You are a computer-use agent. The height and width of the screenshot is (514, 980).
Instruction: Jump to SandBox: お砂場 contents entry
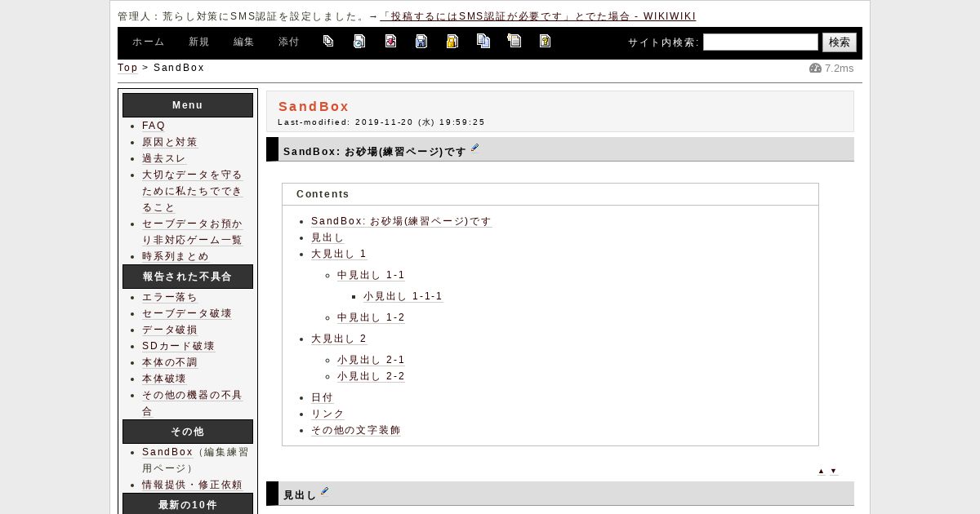click(x=402, y=221)
